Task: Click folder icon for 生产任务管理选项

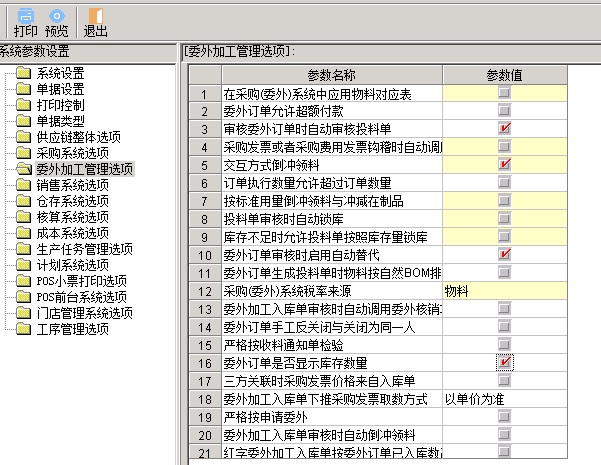Action: tap(24, 249)
